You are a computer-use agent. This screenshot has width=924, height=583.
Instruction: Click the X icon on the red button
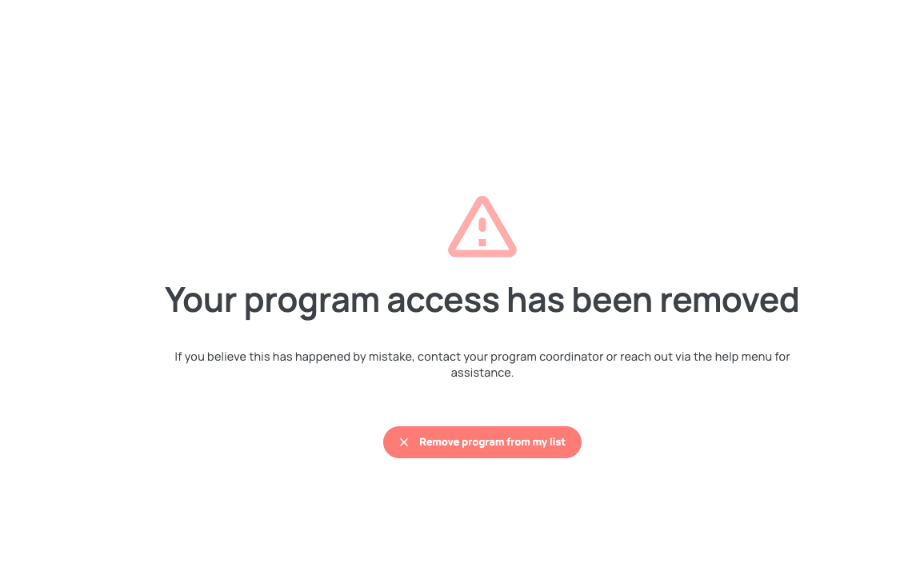tap(404, 442)
